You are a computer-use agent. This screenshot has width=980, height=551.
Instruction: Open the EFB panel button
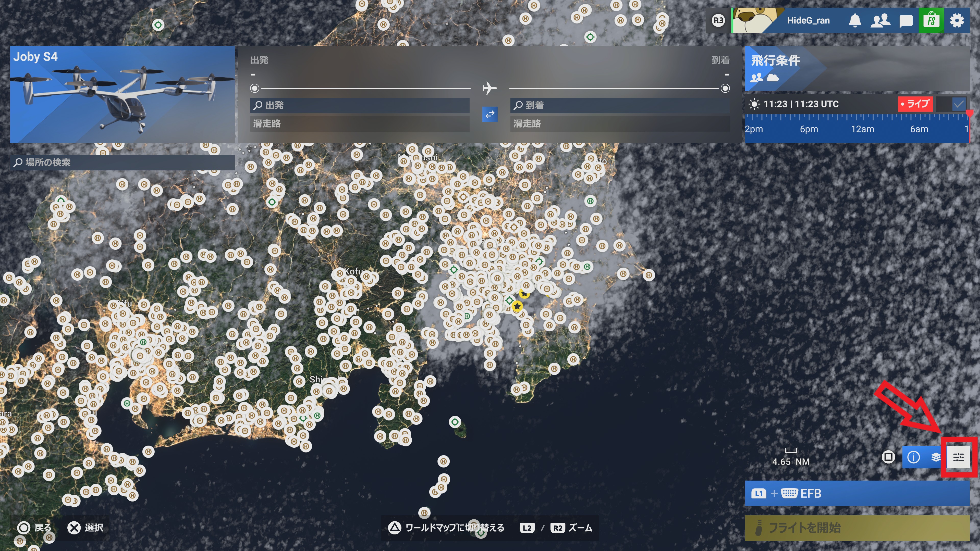point(857,493)
